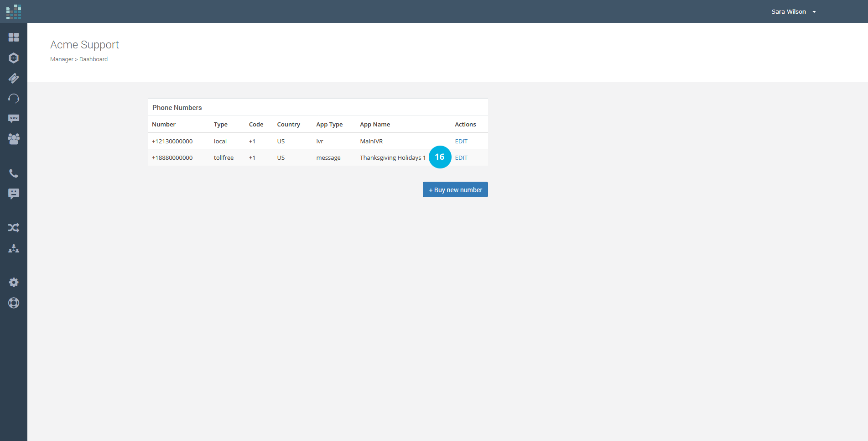The image size is (868, 441).
Task: Open the settings gear icon in the sidebar
Action: [14, 283]
